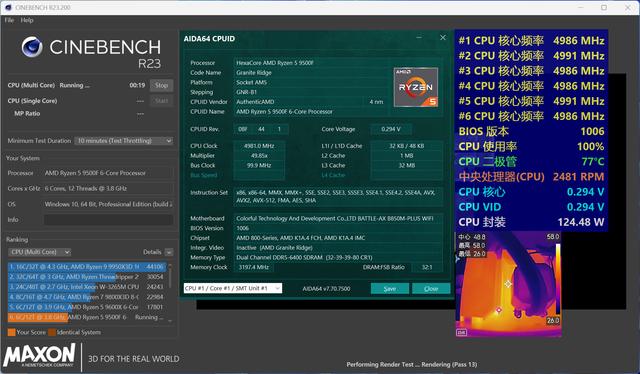The image size is (640, 374).
Task: Stop the running CPU Multi Core test
Action: 161,85
